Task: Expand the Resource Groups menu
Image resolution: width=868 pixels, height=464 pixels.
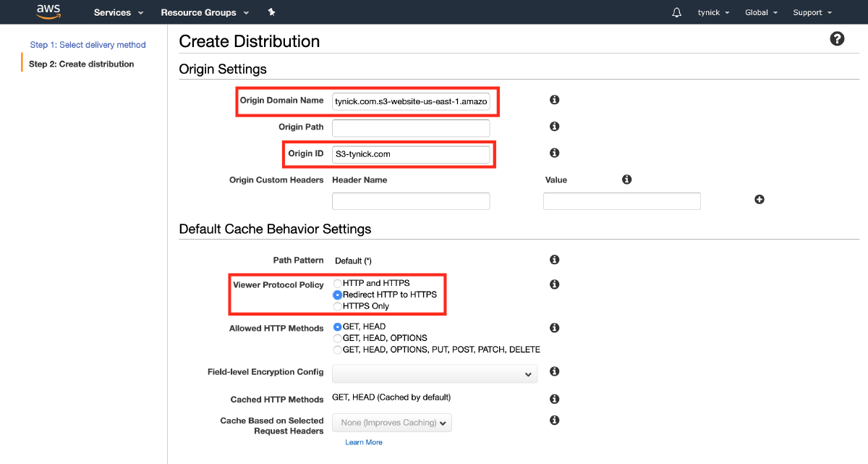Action: [x=205, y=12]
